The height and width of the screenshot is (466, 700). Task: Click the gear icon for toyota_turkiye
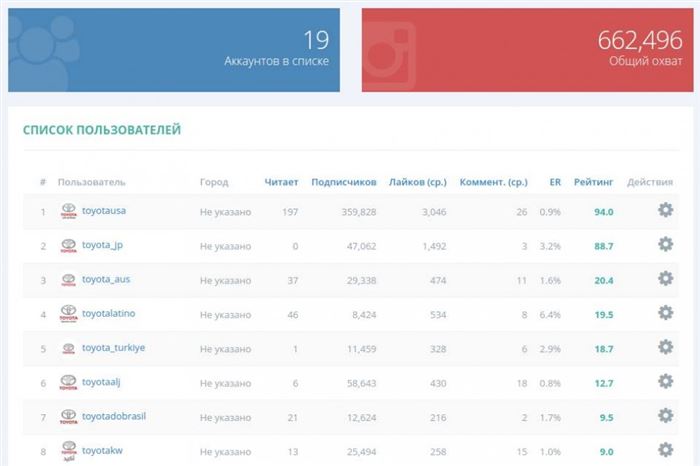tap(665, 347)
